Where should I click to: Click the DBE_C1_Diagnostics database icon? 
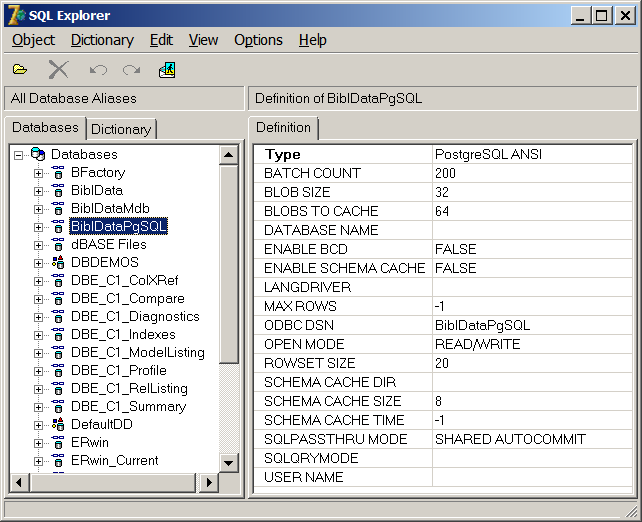point(58,316)
